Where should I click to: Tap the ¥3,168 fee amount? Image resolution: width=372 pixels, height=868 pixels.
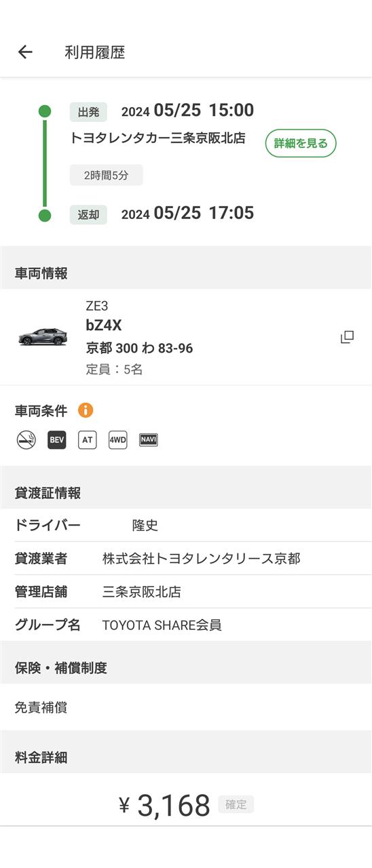[x=164, y=805]
